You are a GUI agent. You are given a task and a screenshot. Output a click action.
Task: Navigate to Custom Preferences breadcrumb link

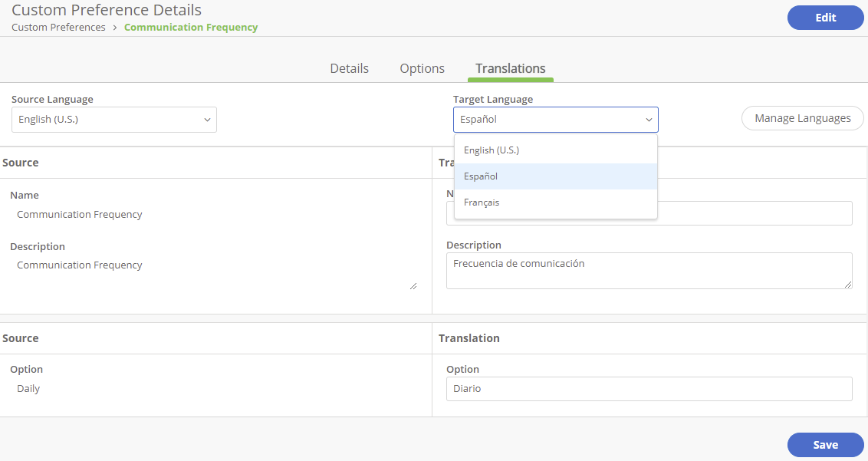coord(58,27)
